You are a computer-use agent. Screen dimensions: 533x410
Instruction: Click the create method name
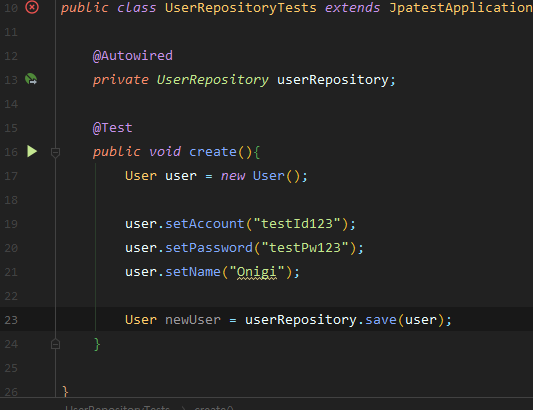click(x=213, y=152)
